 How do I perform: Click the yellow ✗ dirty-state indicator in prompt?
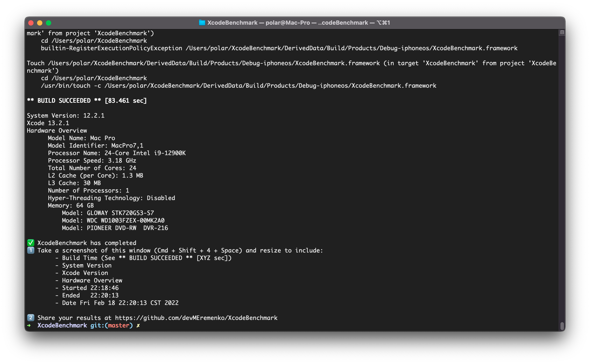point(138,325)
